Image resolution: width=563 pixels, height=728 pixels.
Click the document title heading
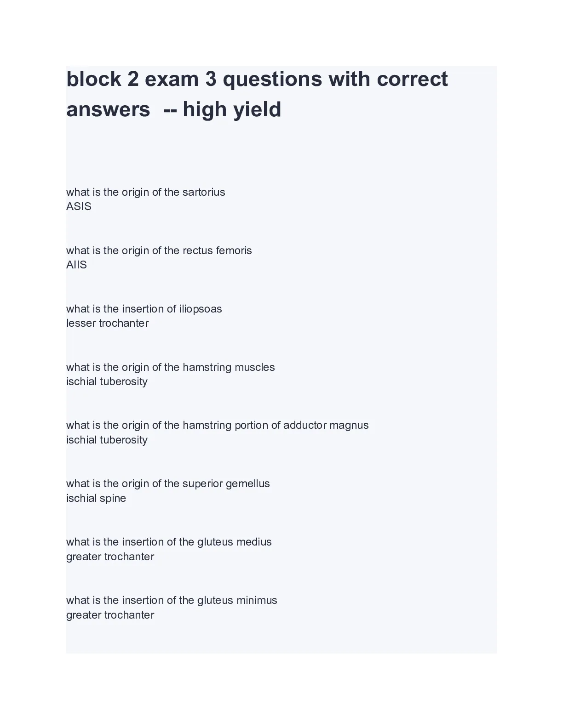click(x=257, y=94)
